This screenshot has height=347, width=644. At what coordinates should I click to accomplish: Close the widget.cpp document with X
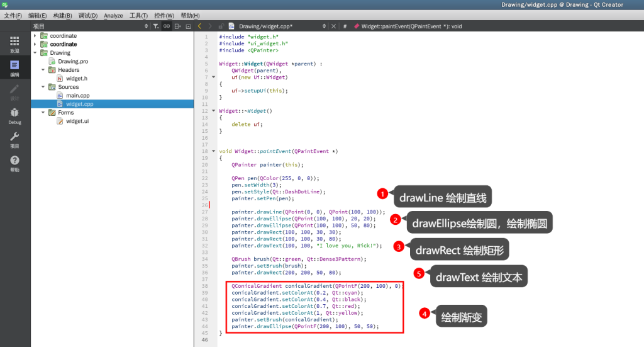pyautogui.click(x=334, y=26)
